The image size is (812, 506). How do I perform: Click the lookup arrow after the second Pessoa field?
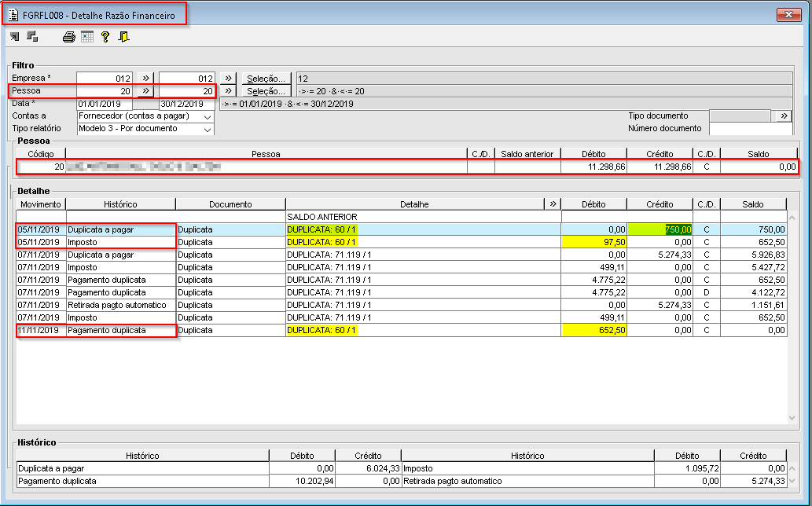pos(227,91)
